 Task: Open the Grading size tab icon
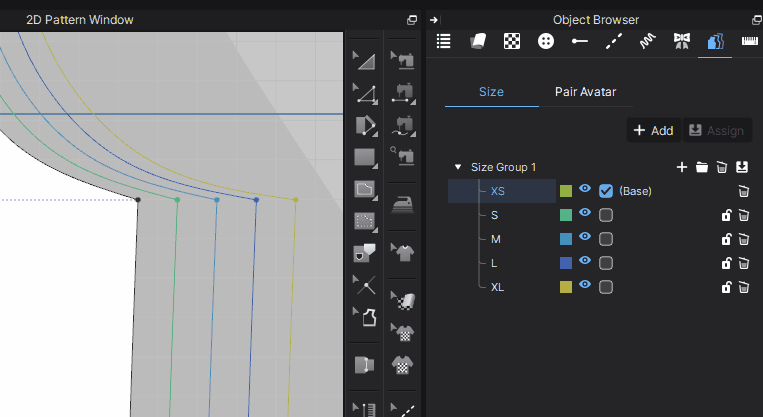tap(715, 41)
